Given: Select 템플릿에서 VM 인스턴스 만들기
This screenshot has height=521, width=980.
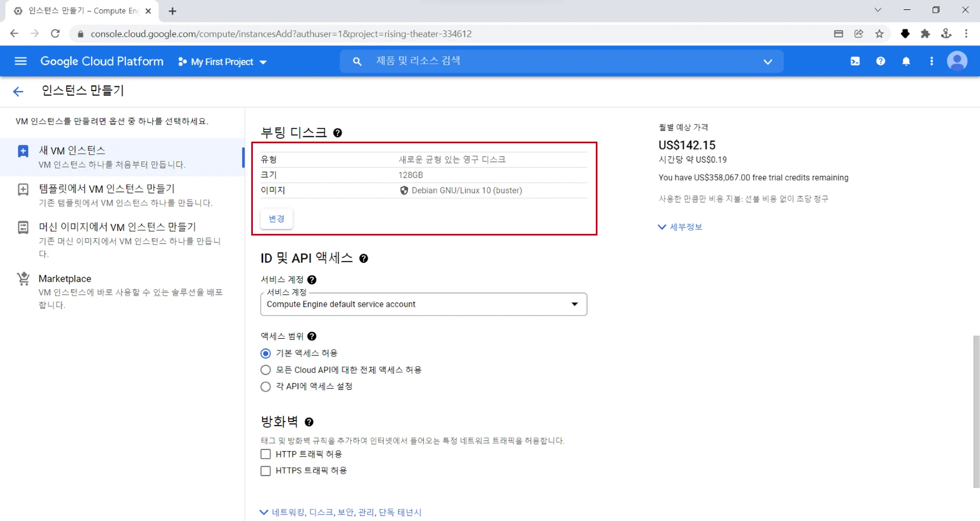Looking at the screenshot, I should [122, 195].
